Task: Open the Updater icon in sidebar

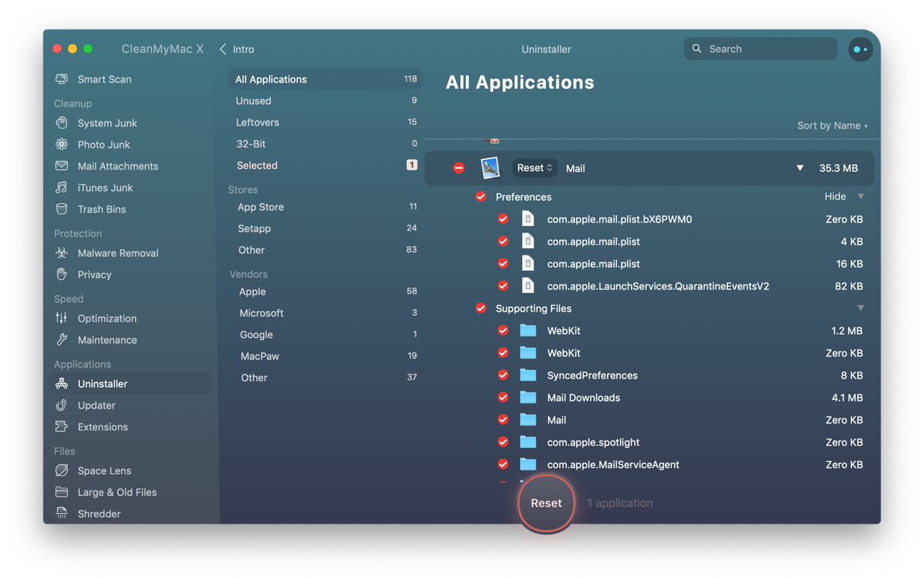Action: [x=62, y=405]
